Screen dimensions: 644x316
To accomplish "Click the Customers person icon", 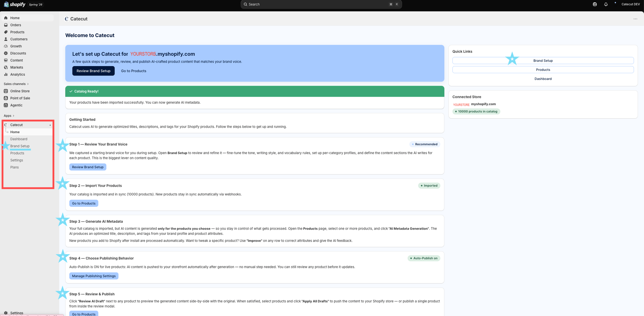I will (x=6, y=39).
